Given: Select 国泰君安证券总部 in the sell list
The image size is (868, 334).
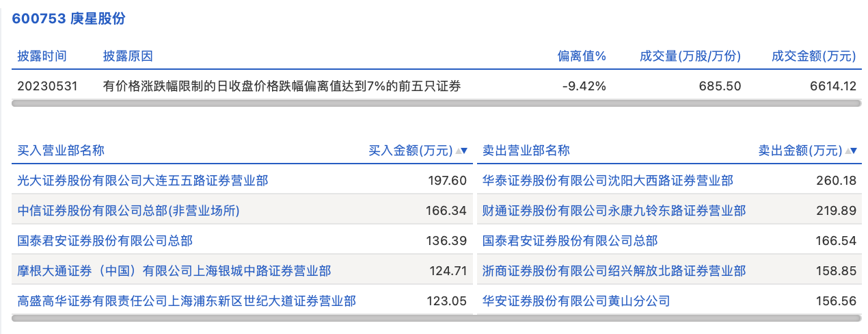Looking at the screenshot, I should tap(570, 241).
